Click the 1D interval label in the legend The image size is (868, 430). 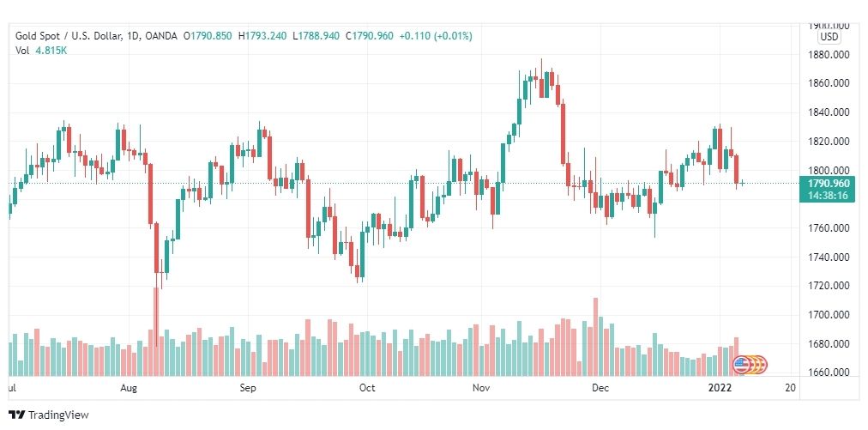132,36
